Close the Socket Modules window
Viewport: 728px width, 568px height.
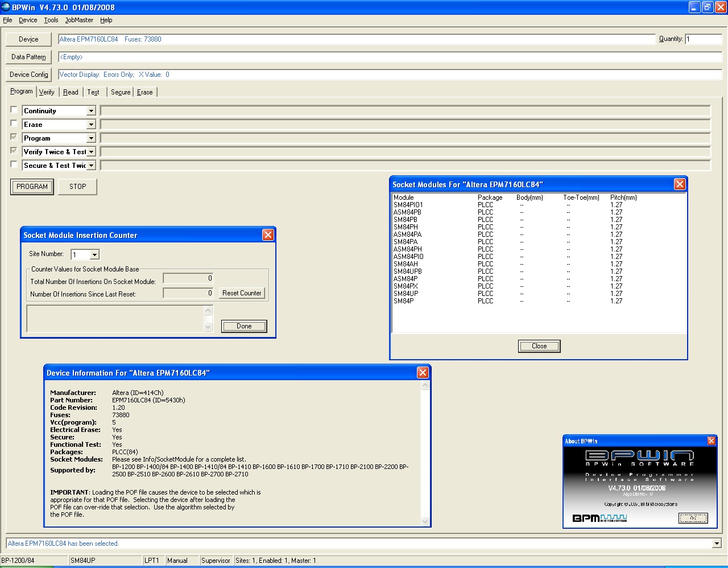(x=680, y=184)
